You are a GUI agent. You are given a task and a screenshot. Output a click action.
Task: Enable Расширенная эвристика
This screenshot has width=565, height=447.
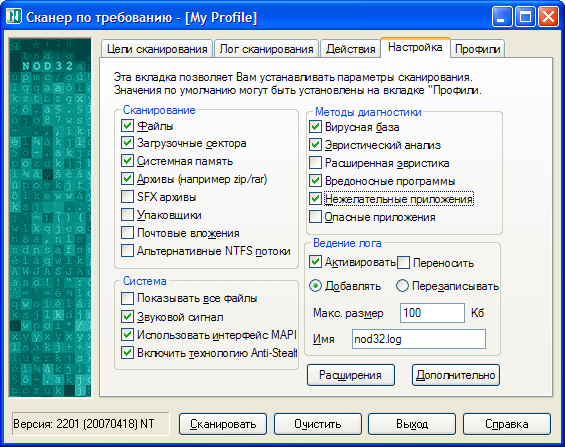(x=315, y=163)
